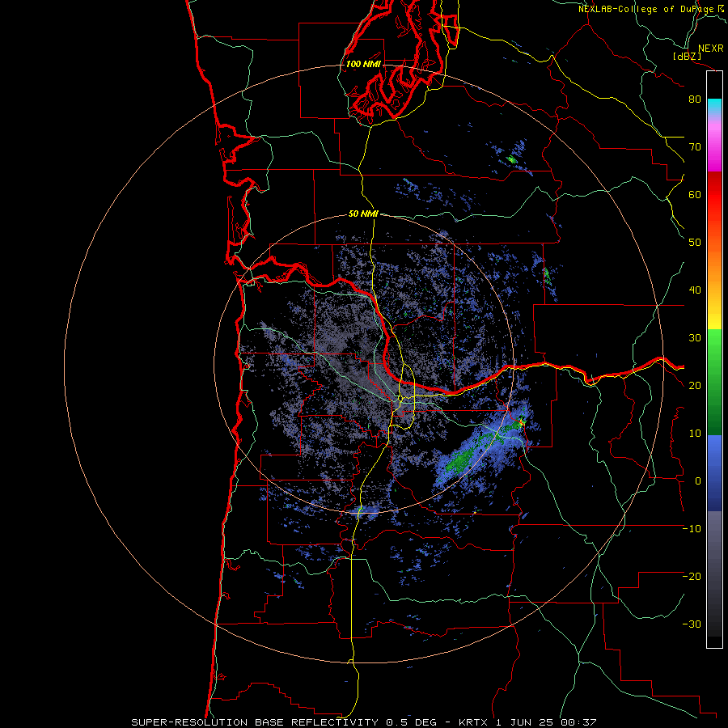The height and width of the screenshot is (728, 728).
Task: Select the positive "30" dBZ scale value
Action: tap(695, 337)
